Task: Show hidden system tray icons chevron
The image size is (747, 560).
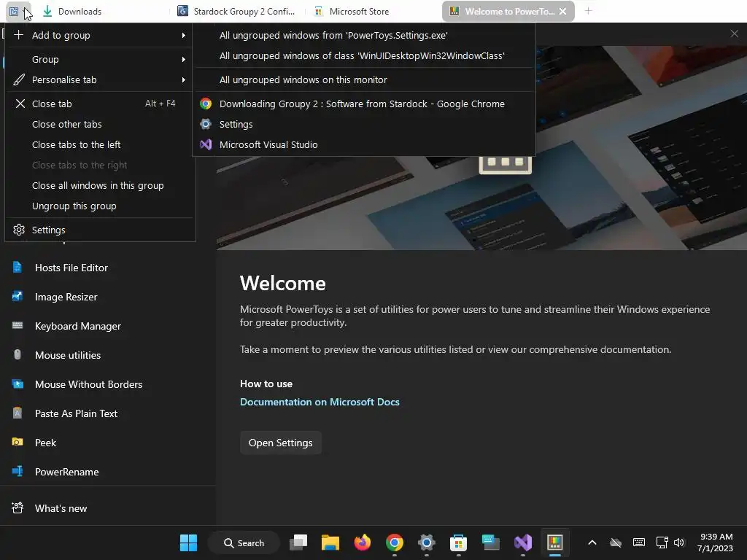Action: [x=592, y=542]
